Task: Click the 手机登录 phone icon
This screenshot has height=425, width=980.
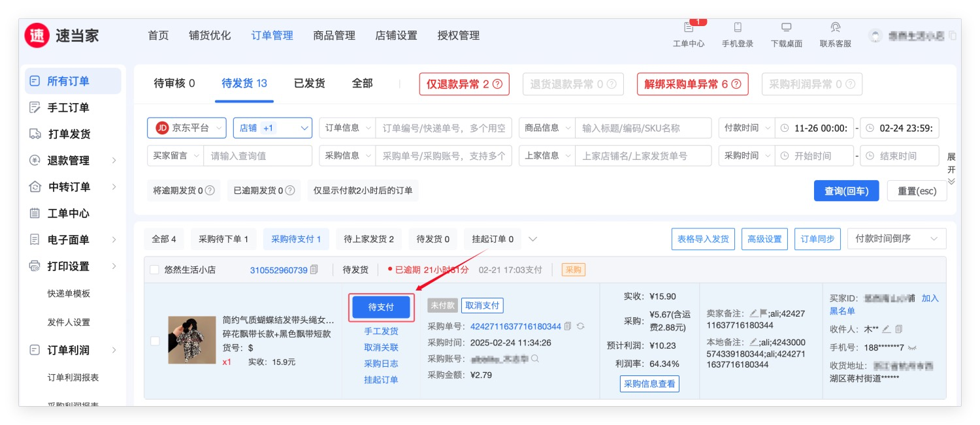Action: tap(738, 27)
